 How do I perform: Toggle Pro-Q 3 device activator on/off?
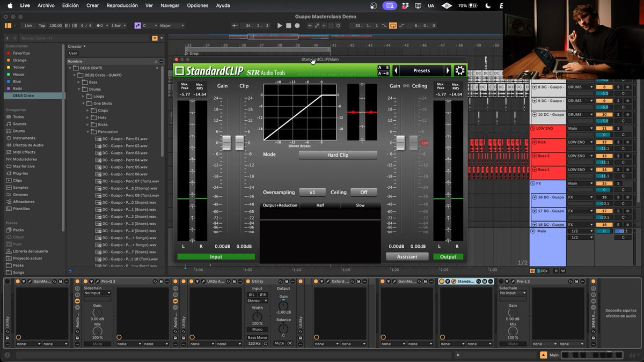86,282
